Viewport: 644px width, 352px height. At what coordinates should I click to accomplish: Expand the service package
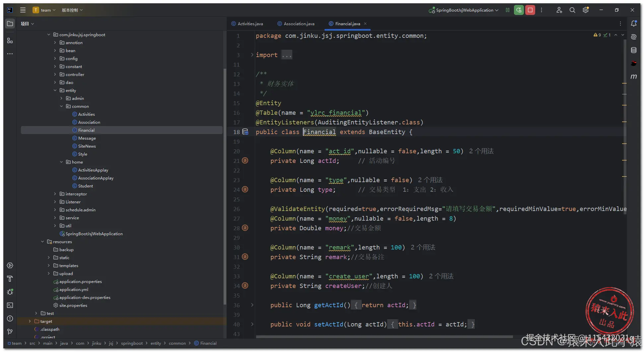55,218
